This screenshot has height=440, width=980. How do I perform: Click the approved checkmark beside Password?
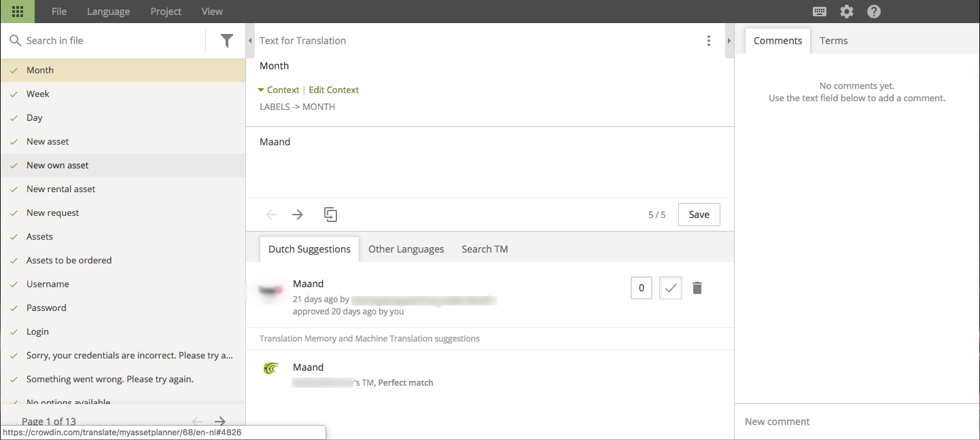(14, 308)
